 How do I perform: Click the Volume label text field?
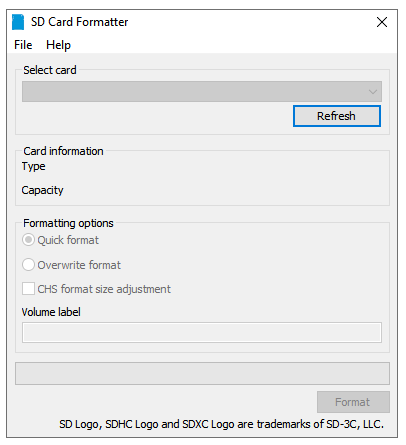click(202, 332)
